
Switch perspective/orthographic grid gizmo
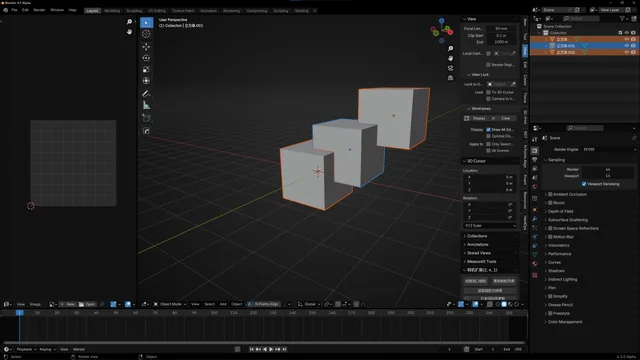click(x=450, y=78)
